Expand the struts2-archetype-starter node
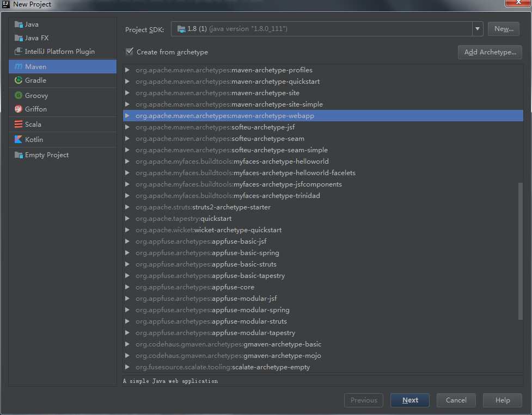 pos(127,207)
